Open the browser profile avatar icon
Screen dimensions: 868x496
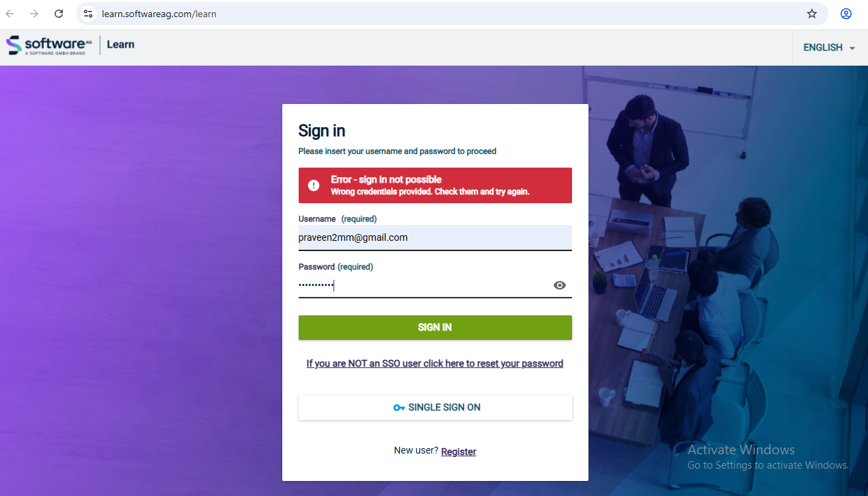(846, 14)
